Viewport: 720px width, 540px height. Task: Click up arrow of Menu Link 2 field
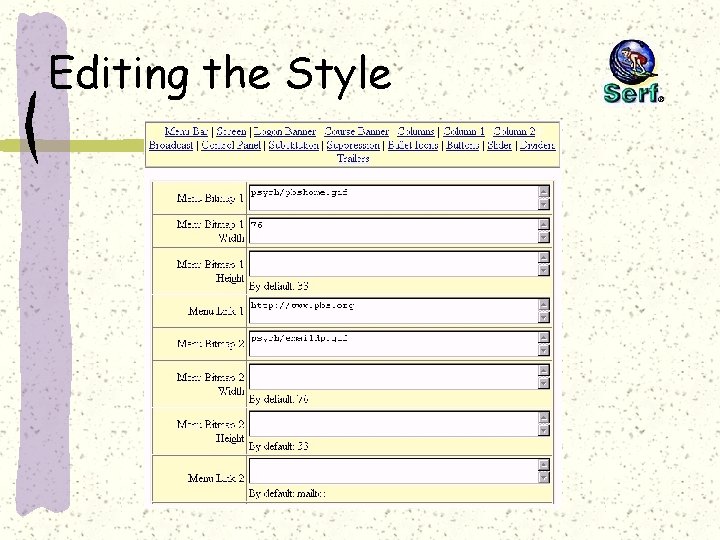point(544,465)
